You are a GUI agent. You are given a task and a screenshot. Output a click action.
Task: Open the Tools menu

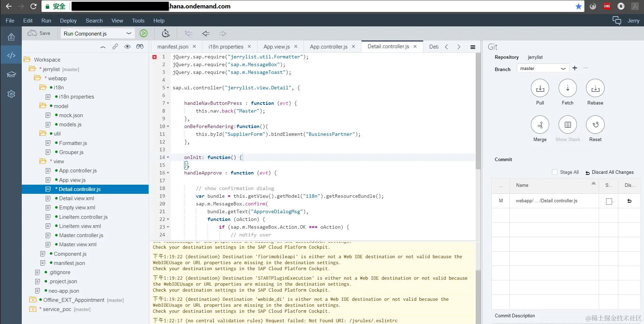138,21
